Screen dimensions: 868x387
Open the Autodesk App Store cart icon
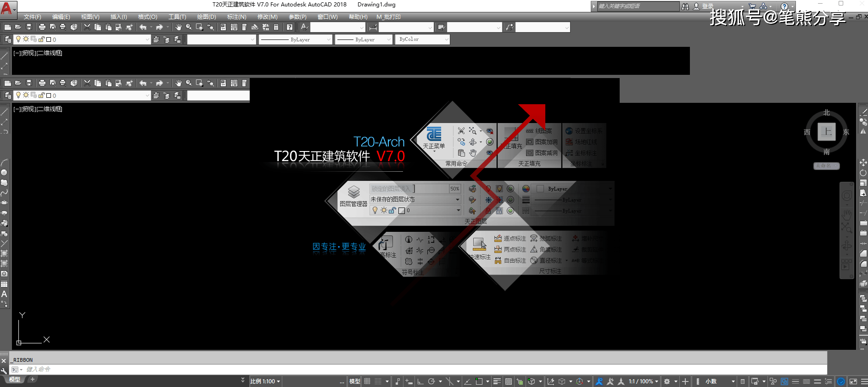point(752,6)
